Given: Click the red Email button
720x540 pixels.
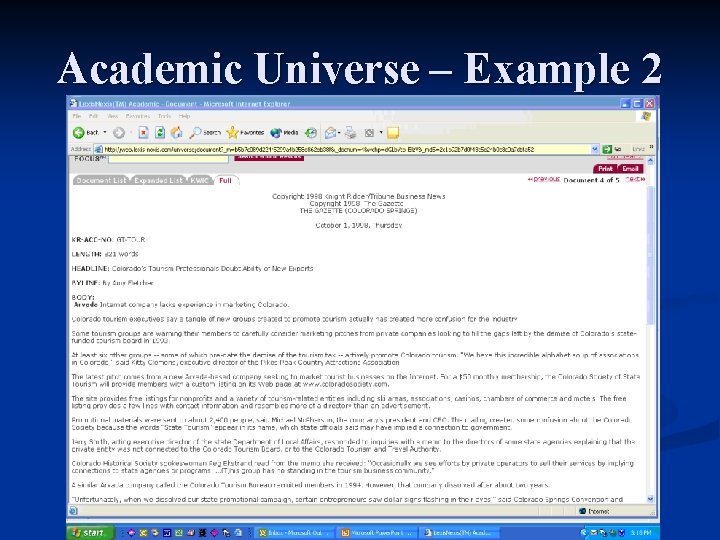Looking at the screenshot, I should (630, 169).
